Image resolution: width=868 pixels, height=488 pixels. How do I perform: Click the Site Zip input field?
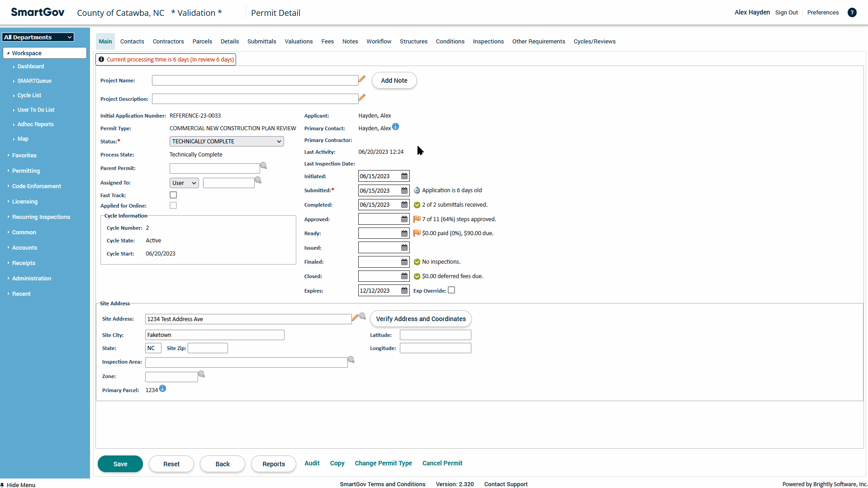[208, 348]
